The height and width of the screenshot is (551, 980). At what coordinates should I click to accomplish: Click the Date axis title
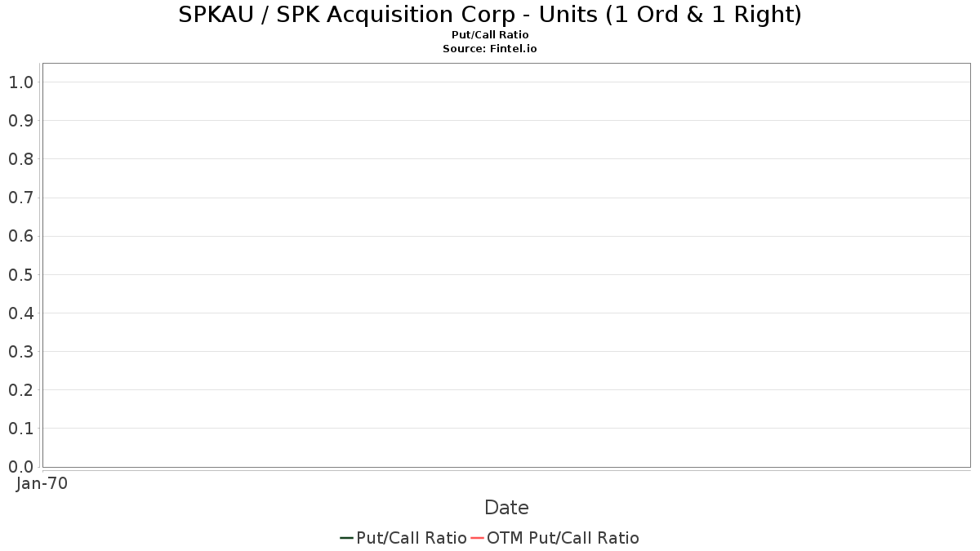click(506, 508)
